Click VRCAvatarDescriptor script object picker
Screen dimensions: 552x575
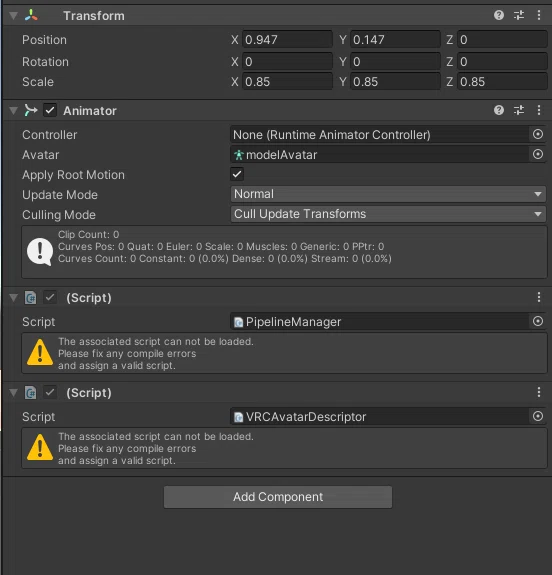pos(538,416)
